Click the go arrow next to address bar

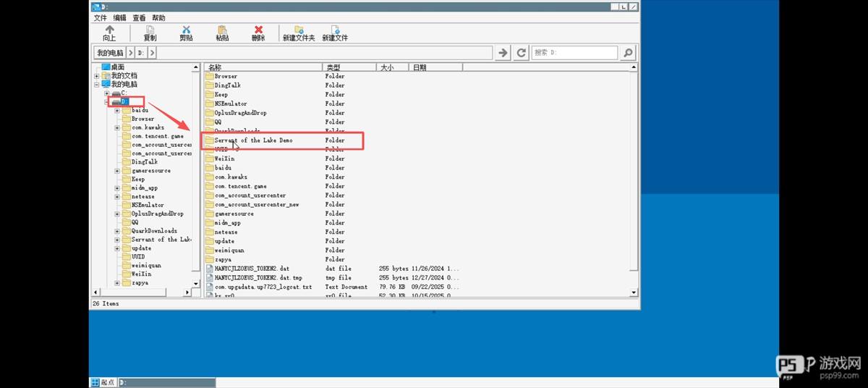[x=503, y=53]
